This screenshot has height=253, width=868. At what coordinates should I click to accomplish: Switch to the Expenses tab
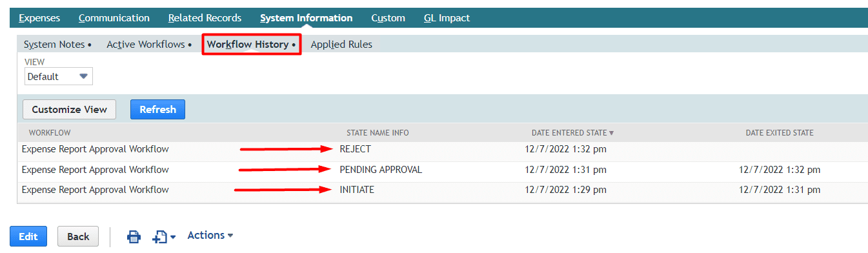point(39,18)
